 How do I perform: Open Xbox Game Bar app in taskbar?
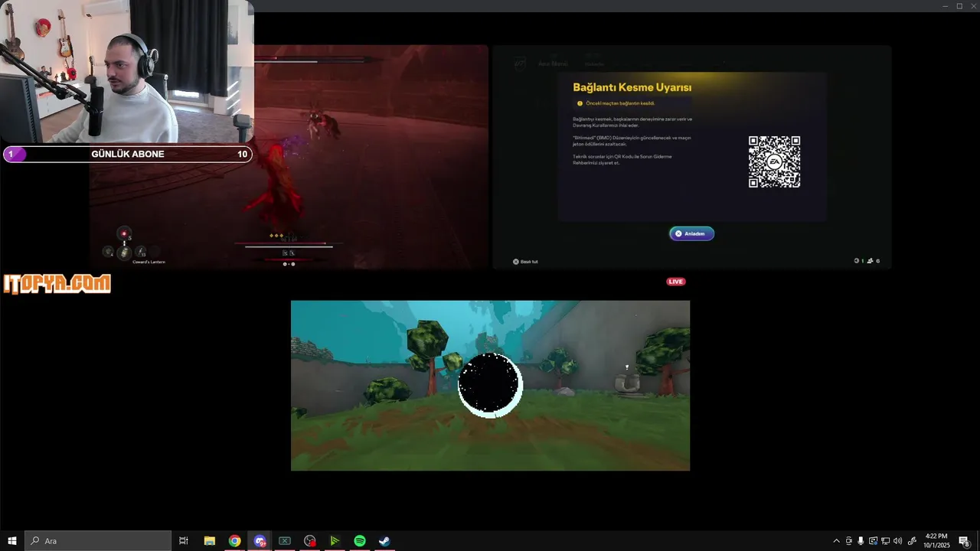[284, 541]
